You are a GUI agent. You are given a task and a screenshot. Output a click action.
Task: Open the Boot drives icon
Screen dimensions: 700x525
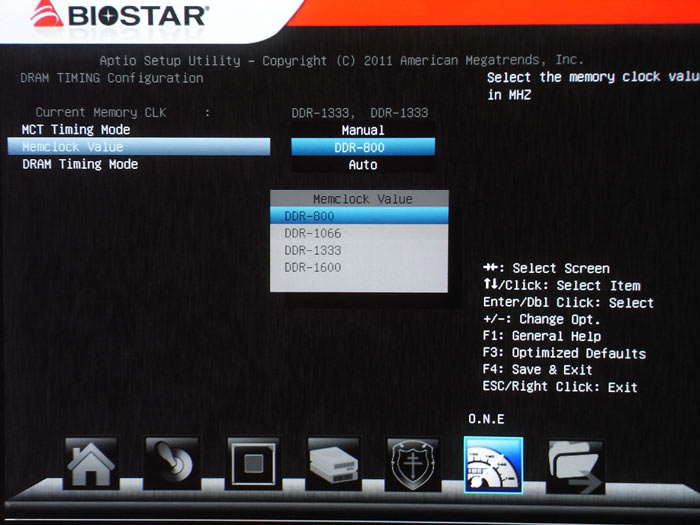click(333, 464)
